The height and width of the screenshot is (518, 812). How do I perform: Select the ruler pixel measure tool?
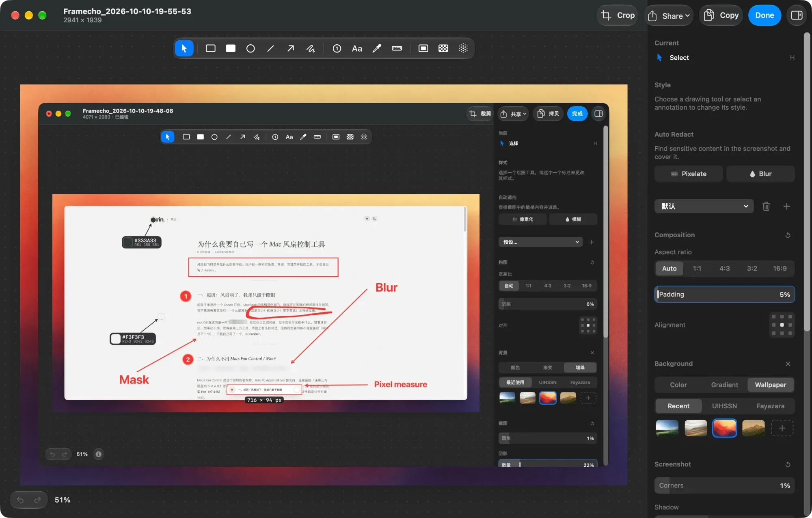[397, 48]
